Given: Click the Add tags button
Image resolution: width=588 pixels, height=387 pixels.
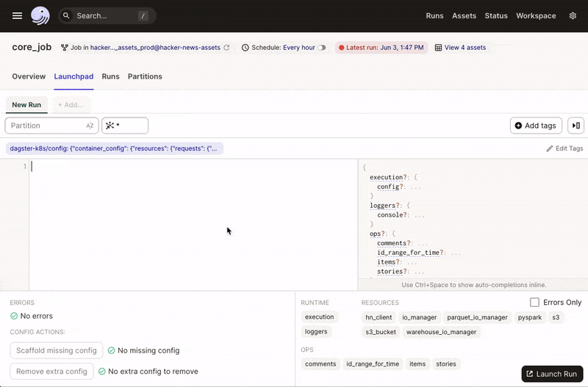Looking at the screenshot, I should coord(536,126).
